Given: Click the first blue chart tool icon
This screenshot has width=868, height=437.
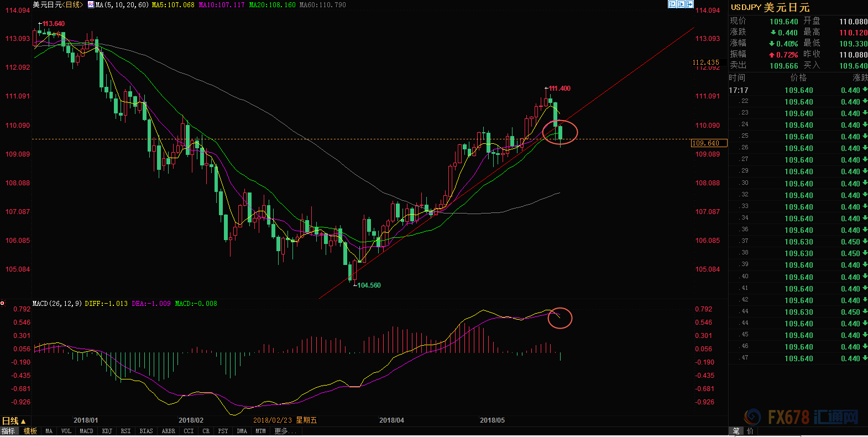Looking at the screenshot, I should tap(672, 4).
